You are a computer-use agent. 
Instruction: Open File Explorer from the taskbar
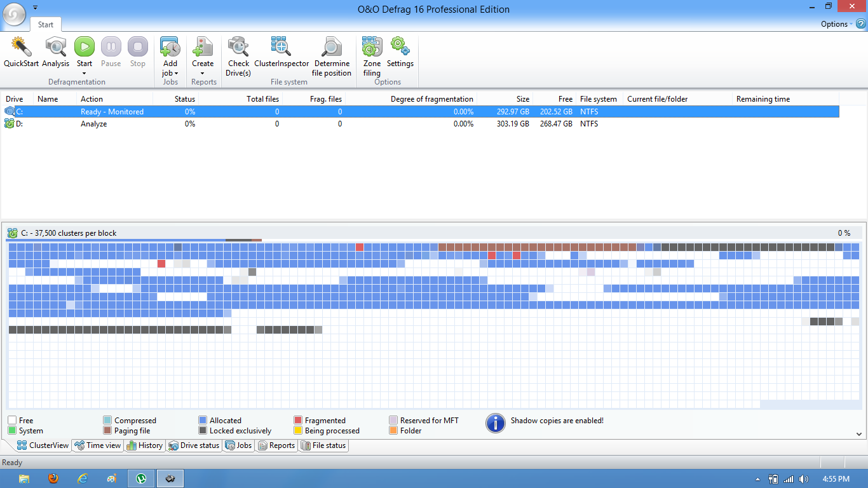(24, 478)
